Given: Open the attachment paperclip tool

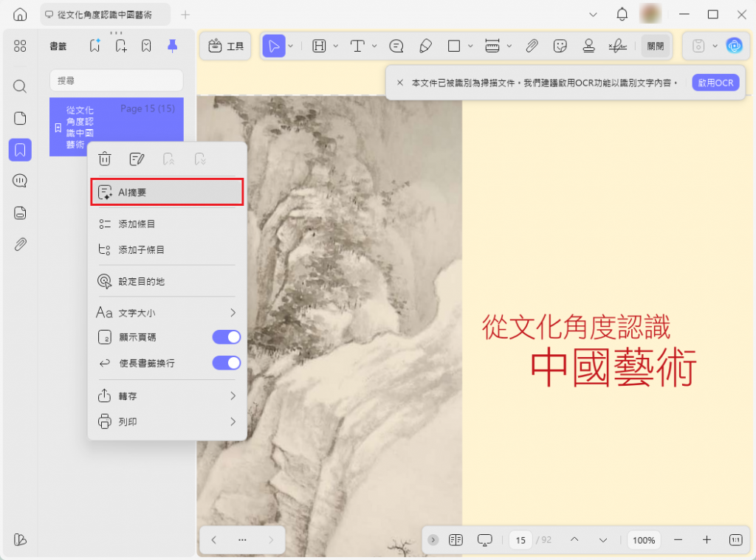Looking at the screenshot, I should [532, 46].
